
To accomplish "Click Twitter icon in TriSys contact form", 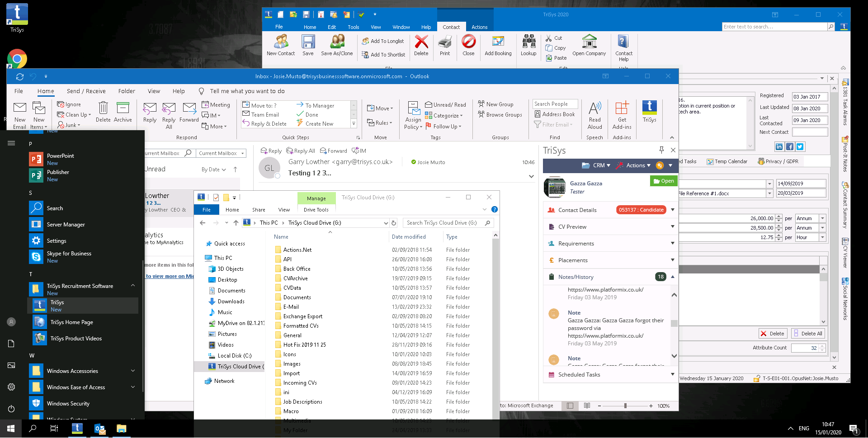I will coord(800,146).
